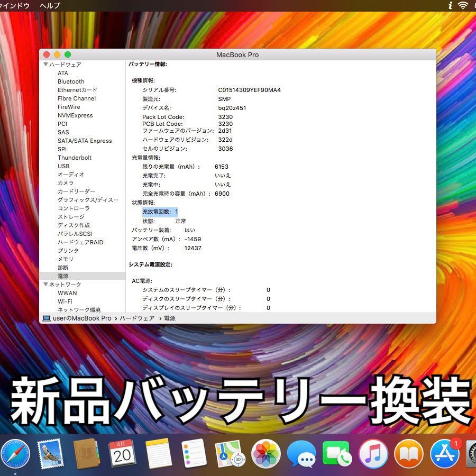Image resolution: width=476 pixels, height=476 pixels.
Task: Select ATA in the hardware list
Action: (63, 73)
